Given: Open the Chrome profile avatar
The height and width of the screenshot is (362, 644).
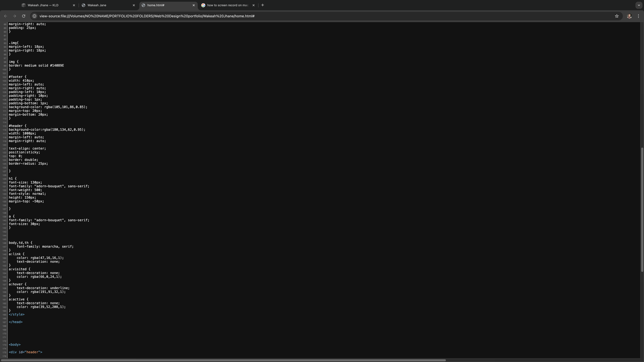Looking at the screenshot, I should point(629,16).
